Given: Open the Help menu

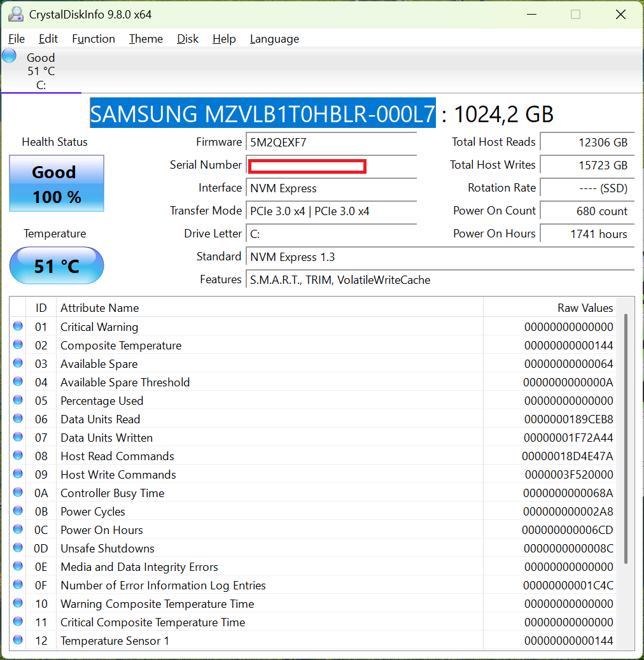Looking at the screenshot, I should point(224,39).
